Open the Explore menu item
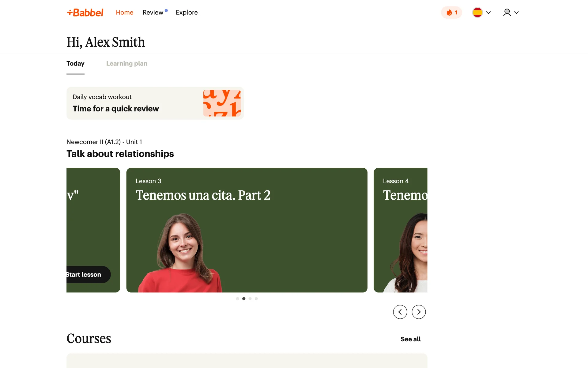588x368 pixels. point(187,13)
